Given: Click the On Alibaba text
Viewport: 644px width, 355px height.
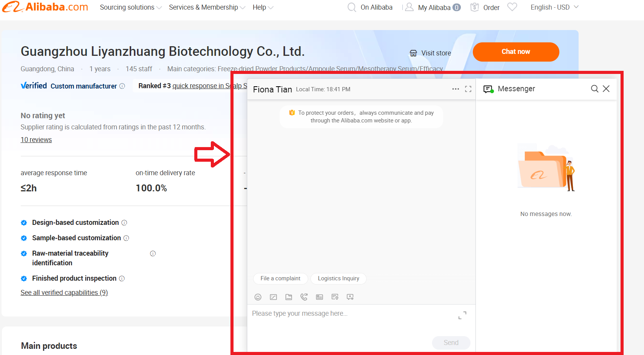Looking at the screenshot, I should point(377,7).
